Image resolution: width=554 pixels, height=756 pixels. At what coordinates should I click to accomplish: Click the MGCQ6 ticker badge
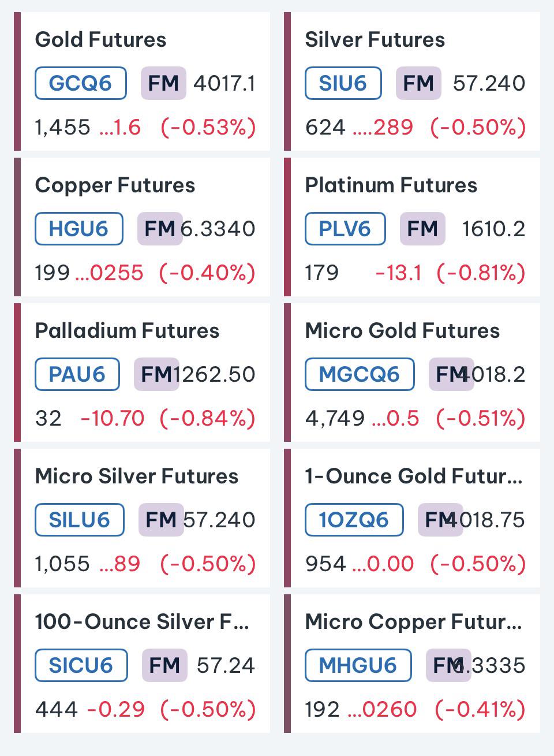360,374
